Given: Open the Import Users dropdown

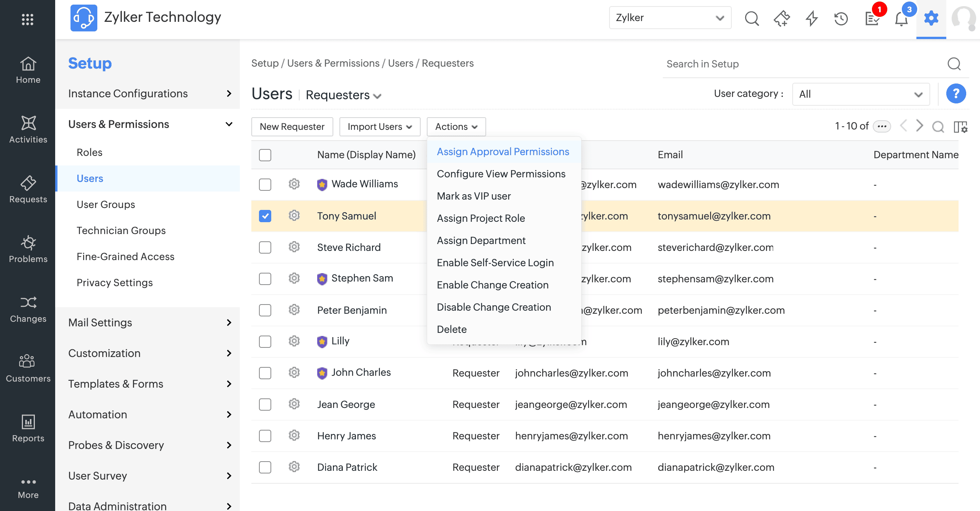Looking at the screenshot, I should pos(379,127).
